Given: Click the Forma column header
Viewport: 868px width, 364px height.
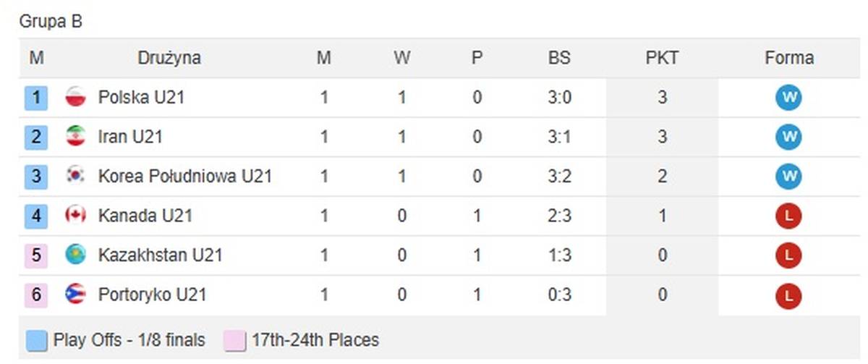Looking at the screenshot, I should [789, 58].
